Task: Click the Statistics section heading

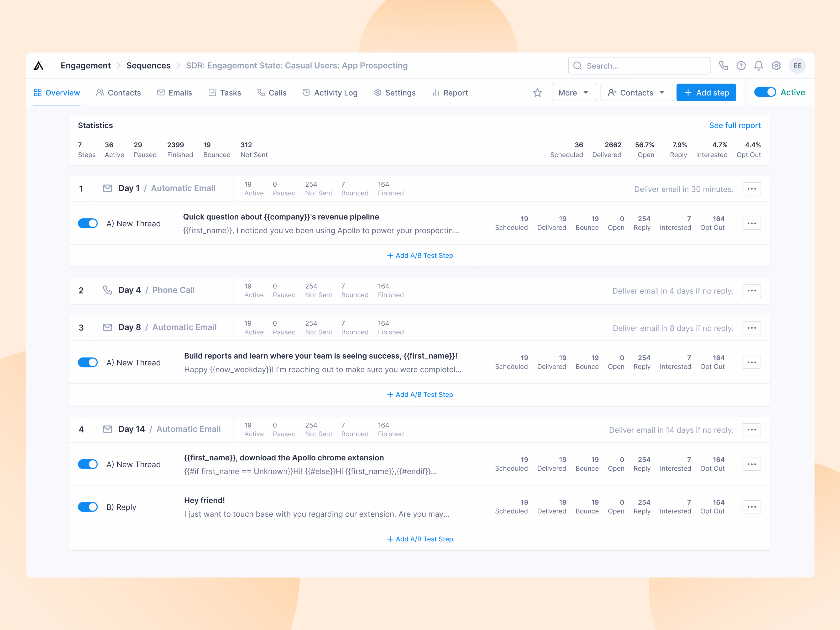Action: coord(95,125)
